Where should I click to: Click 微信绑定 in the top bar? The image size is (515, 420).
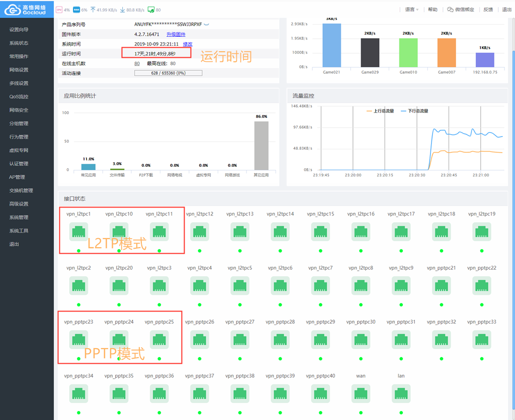click(x=464, y=10)
